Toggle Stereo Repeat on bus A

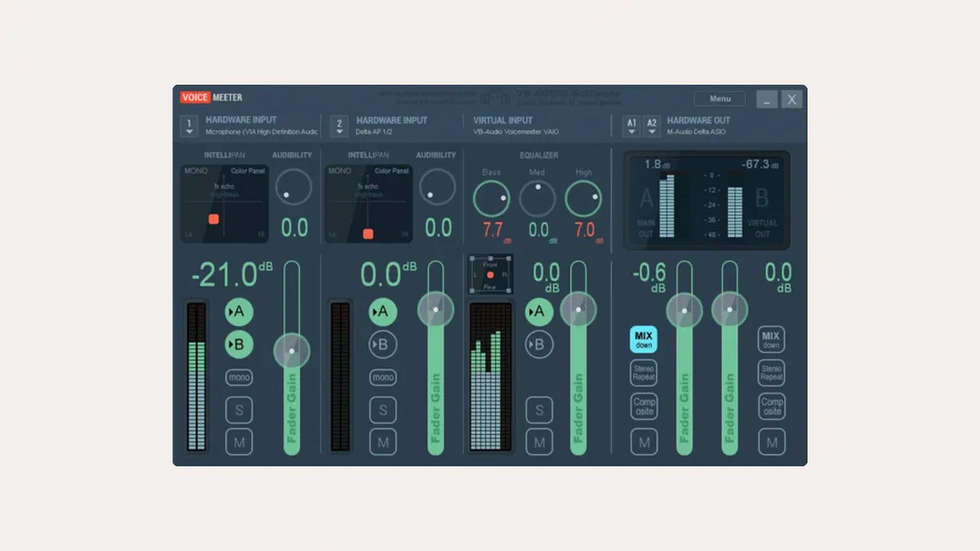[644, 373]
